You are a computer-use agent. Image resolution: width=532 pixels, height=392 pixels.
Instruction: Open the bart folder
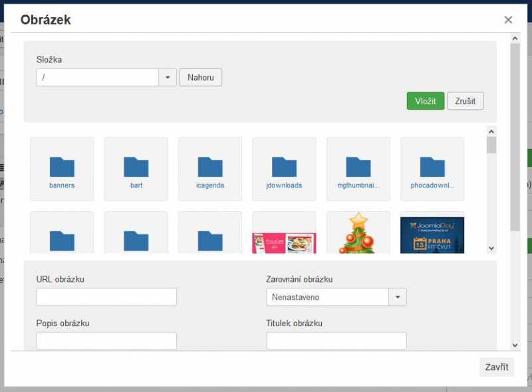point(136,169)
